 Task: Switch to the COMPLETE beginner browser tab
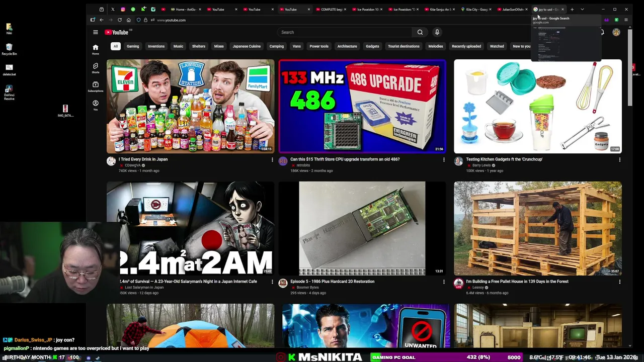[x=331, y=9]
